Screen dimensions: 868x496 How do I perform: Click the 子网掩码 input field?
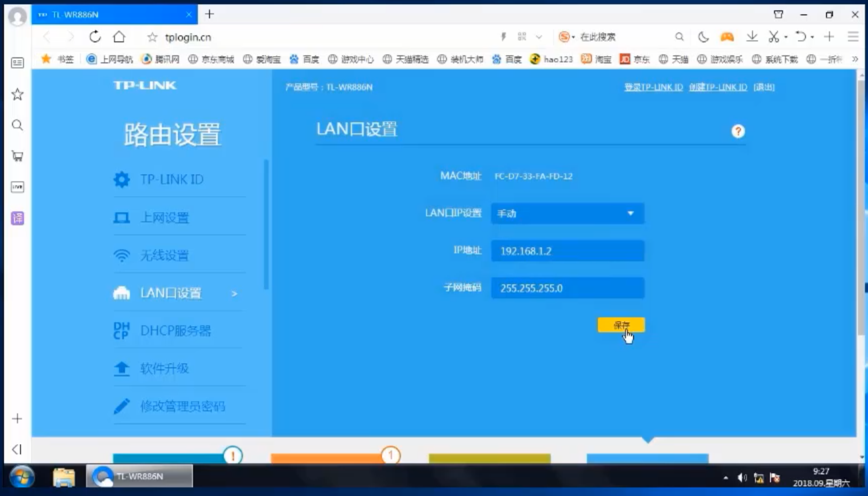567,288
